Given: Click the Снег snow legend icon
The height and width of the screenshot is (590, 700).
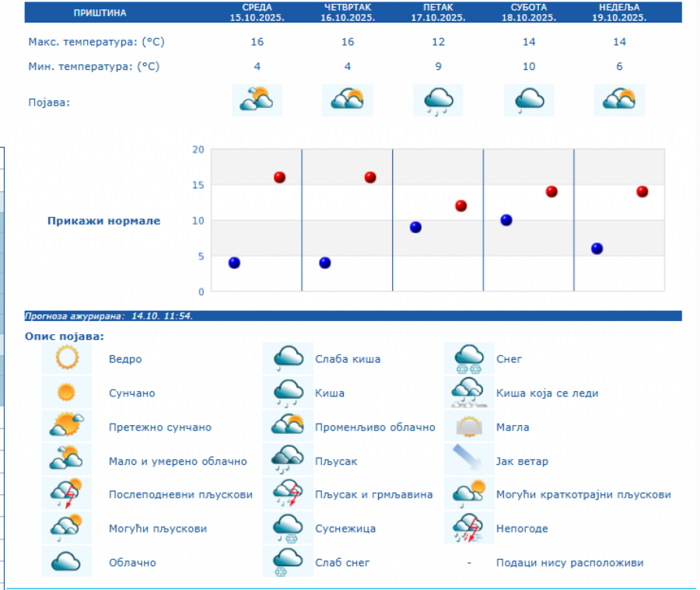Looking at the screenshot, I should [x=469, y=359].
